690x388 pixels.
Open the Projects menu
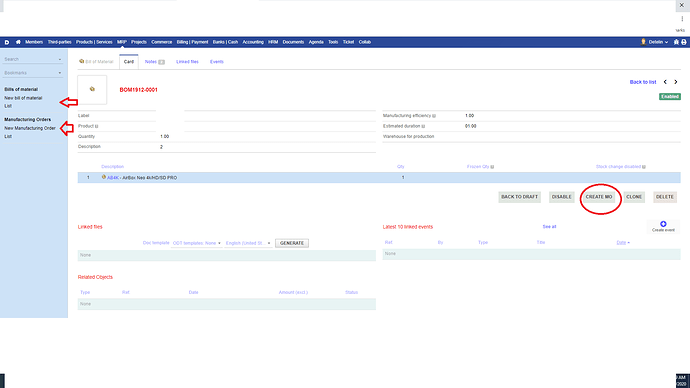coord(139,42)
